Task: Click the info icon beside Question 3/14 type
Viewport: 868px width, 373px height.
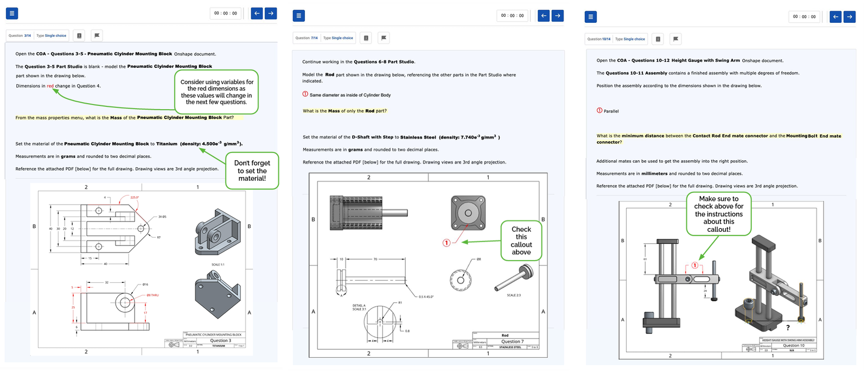Action: point(79,36)
